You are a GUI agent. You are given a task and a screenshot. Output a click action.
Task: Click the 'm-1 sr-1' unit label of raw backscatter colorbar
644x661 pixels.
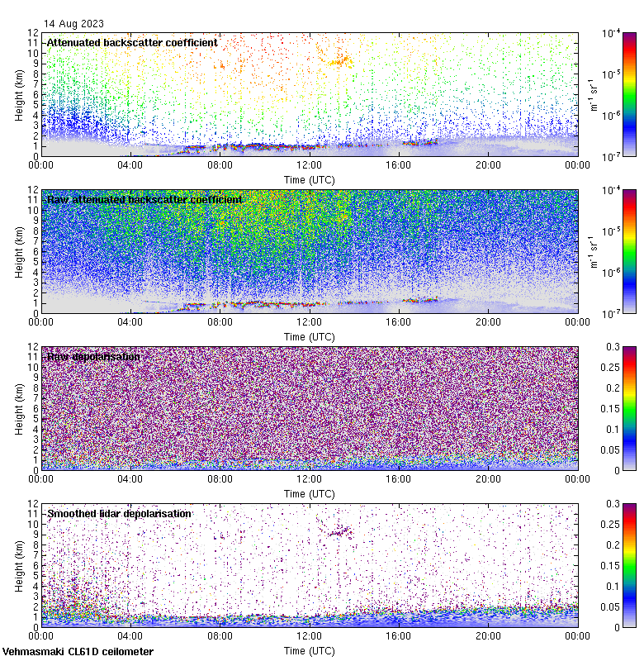594,252
